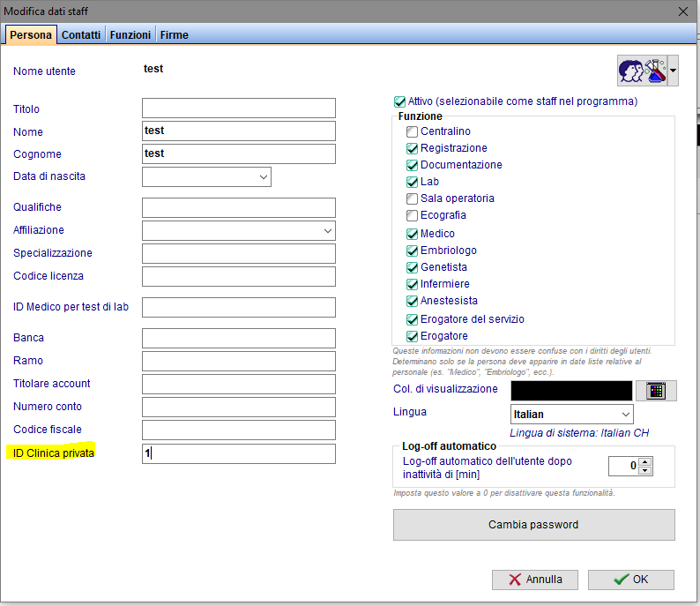
Task: Click the Numero conto input field
Action: (x=239, y=408)
